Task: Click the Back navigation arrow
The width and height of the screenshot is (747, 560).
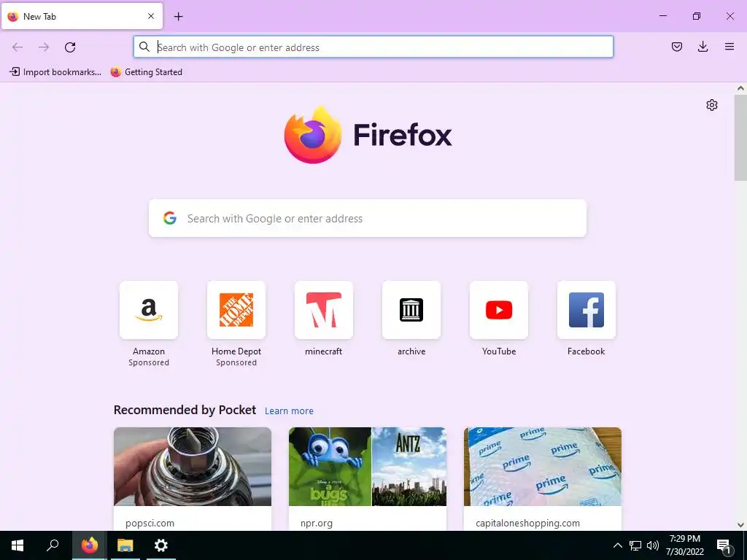Action: 18,47
